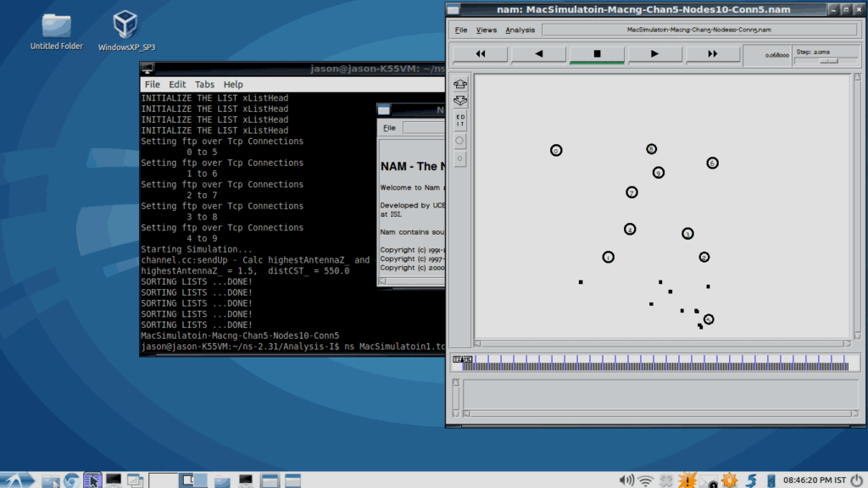Adjust the Step size slider in nam
This screenshot has width=868, height=488.
coord(828,61)
